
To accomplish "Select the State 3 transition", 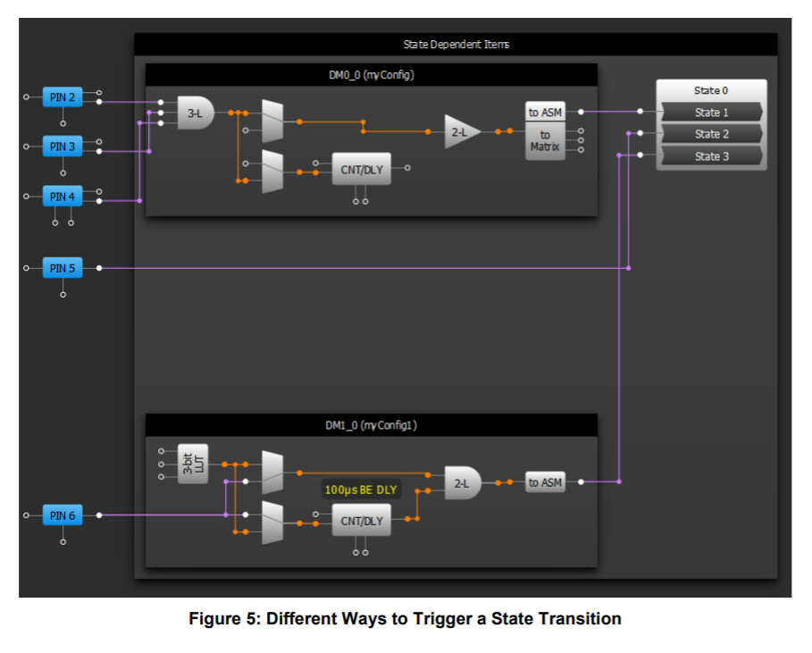I will [712, 155].
